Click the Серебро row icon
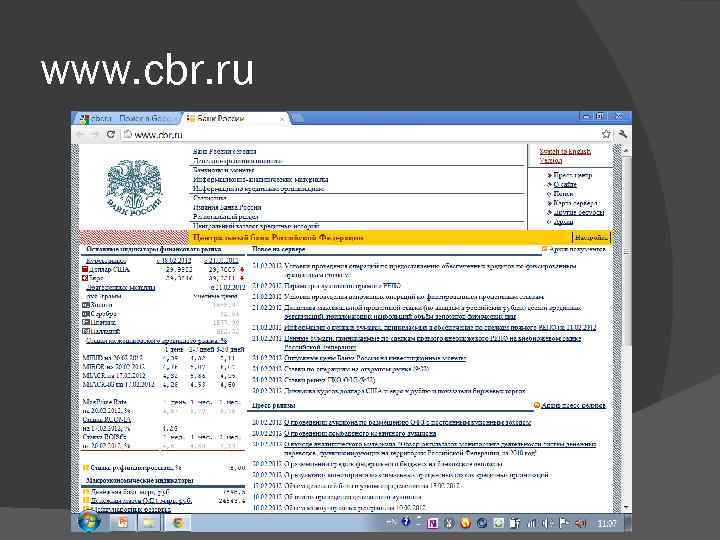 pos(86,314)
